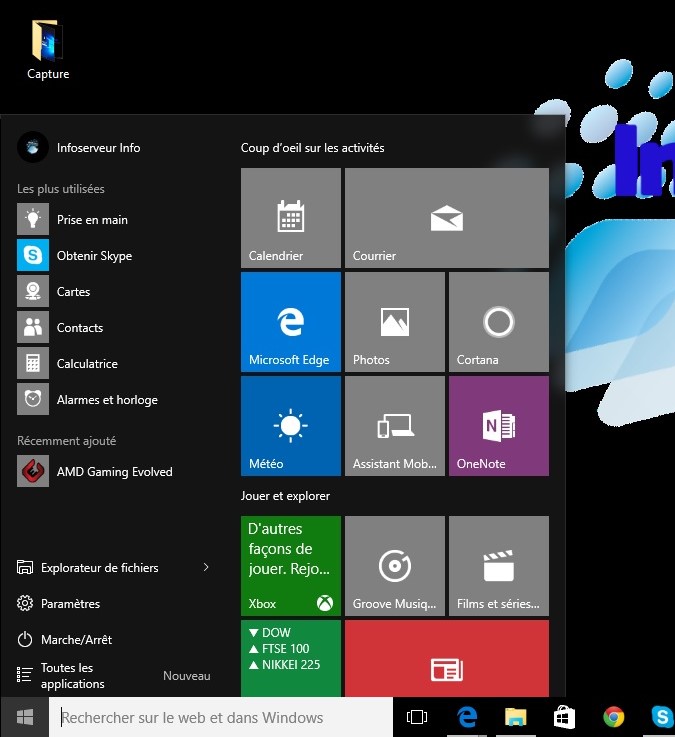This screenshot has width=675, height=737.
Task: Launch Edge from the taskbar
Action: (467, 717)
